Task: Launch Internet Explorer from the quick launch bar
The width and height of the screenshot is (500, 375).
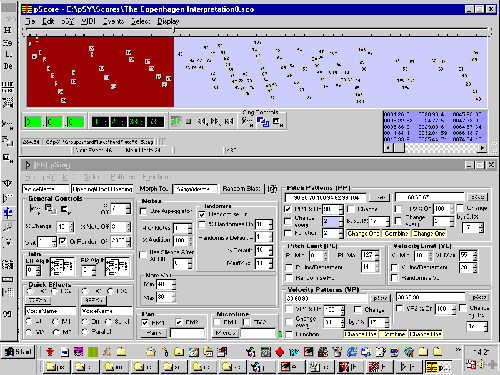Action: tap(352, 352)
